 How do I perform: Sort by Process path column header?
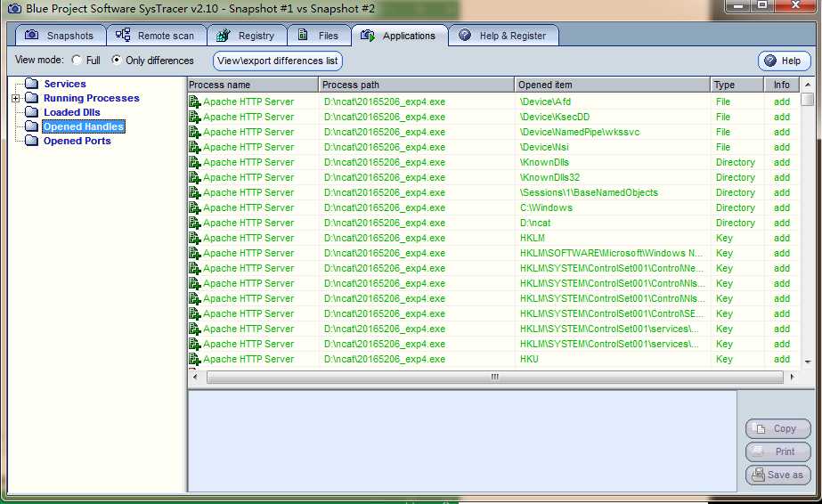[416, 85]
